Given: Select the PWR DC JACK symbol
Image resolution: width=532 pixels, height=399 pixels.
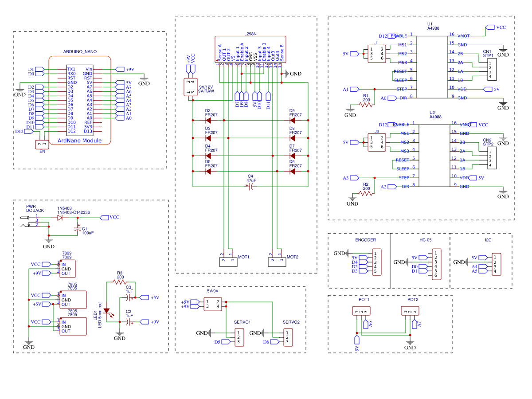Looking at the screenshot, I should [29, 221].
